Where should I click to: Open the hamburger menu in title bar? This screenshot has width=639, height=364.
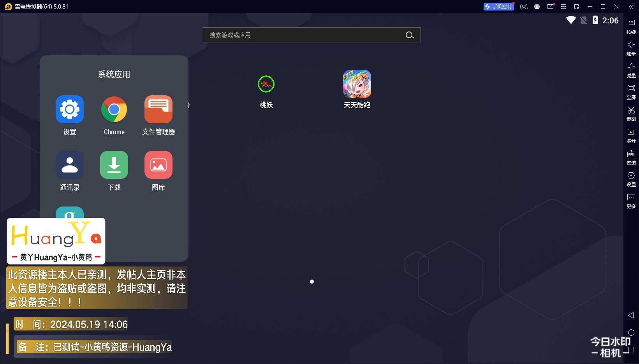coord(563,7)
